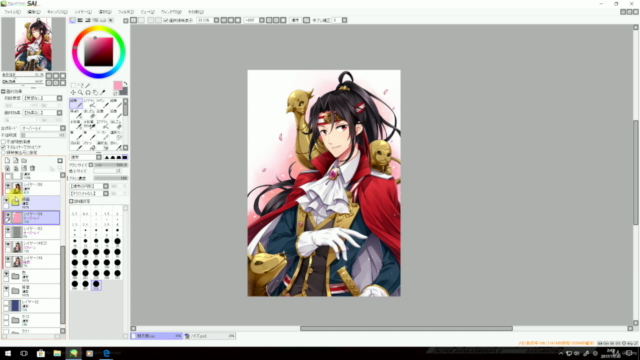Toggle the RGB slider panel icon
Image resolution: width=640 pixels, height=360 pixels.
click(x=80, y=20)
